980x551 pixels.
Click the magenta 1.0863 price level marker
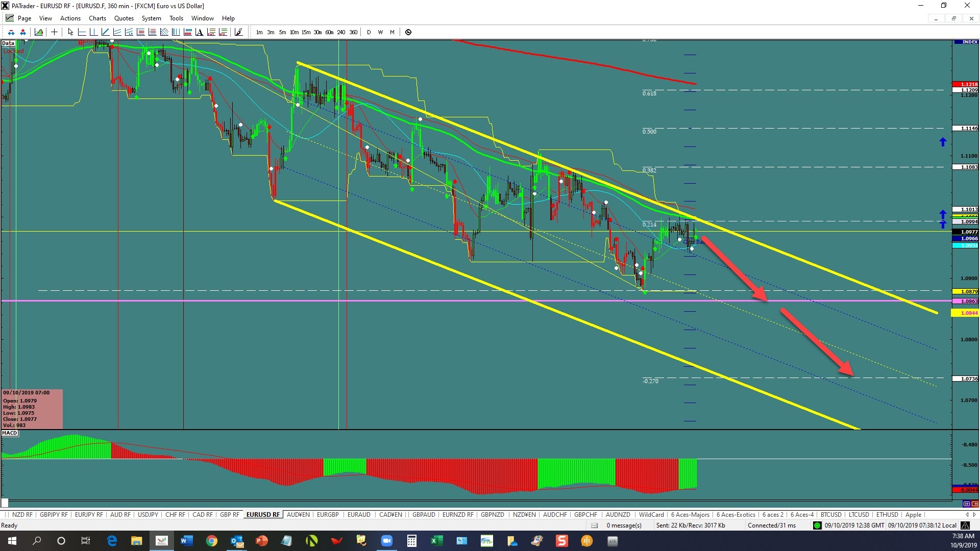pyautogui.click(x=966, y=302)
